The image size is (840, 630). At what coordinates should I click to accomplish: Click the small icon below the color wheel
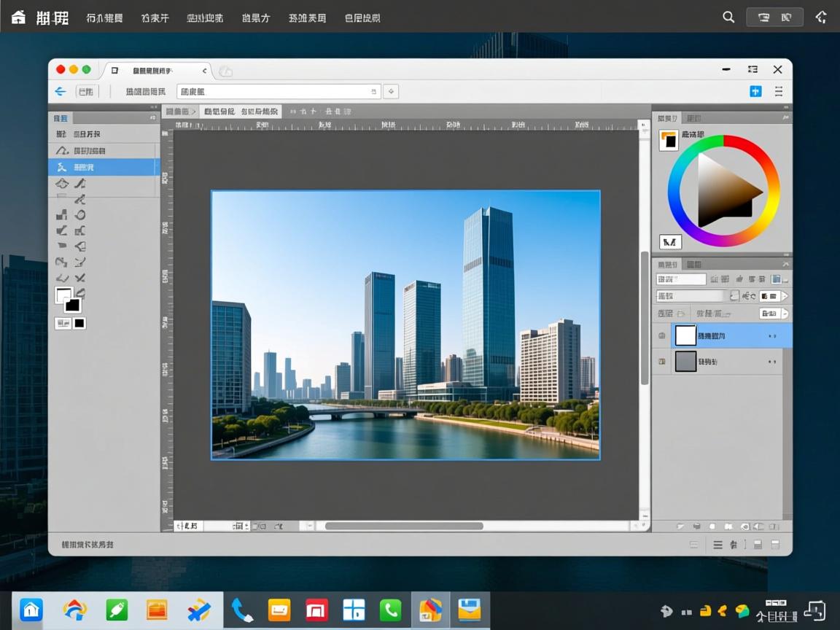669,241
